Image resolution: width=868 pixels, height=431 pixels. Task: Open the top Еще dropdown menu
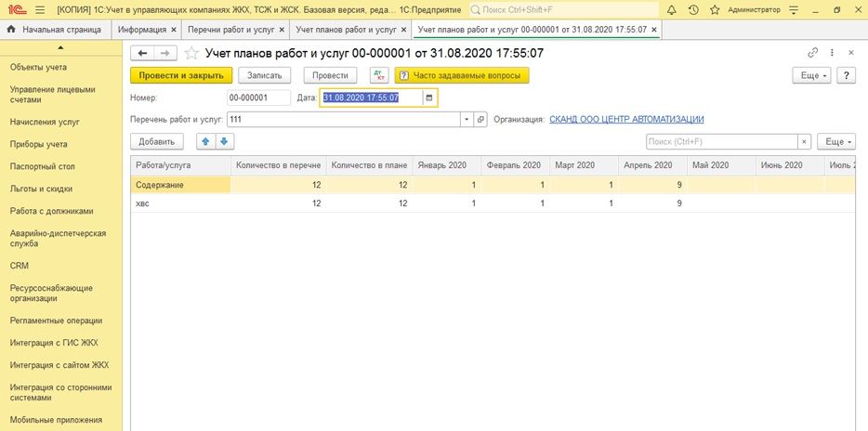coord(811,75)
